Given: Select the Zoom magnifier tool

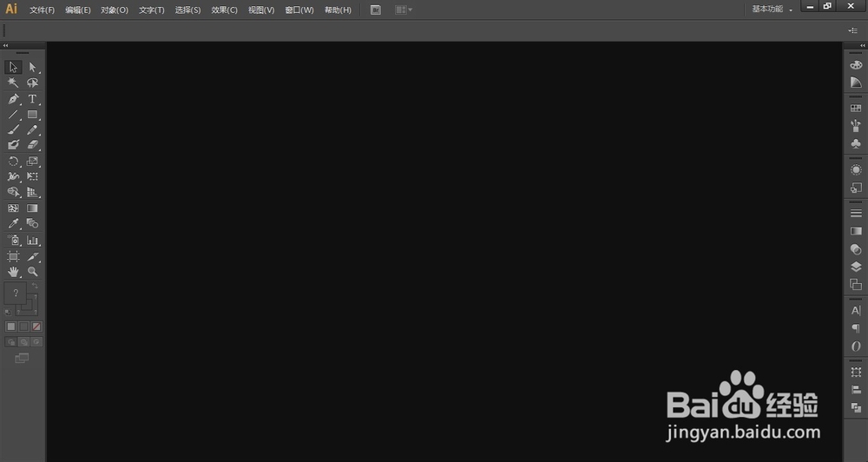Looking at the screenshot, I should (33, 272).
